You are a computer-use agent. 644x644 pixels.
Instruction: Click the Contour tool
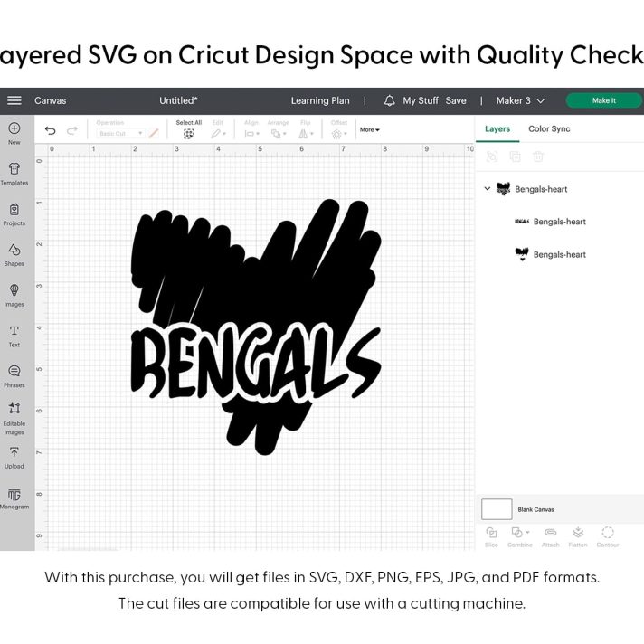coord(608,537)
